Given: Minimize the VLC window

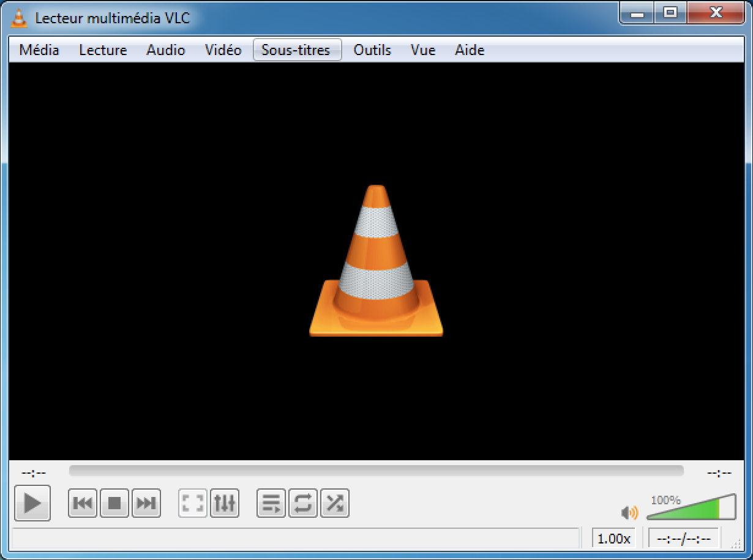Looking at the screenshot, I should [x=637, y=13].
